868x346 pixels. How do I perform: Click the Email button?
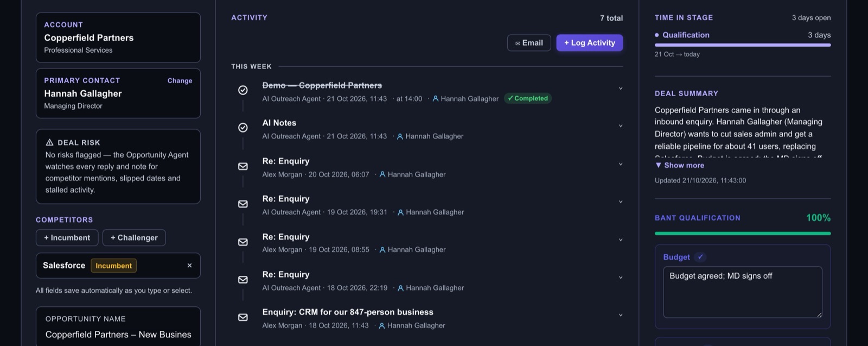[529, 43]
